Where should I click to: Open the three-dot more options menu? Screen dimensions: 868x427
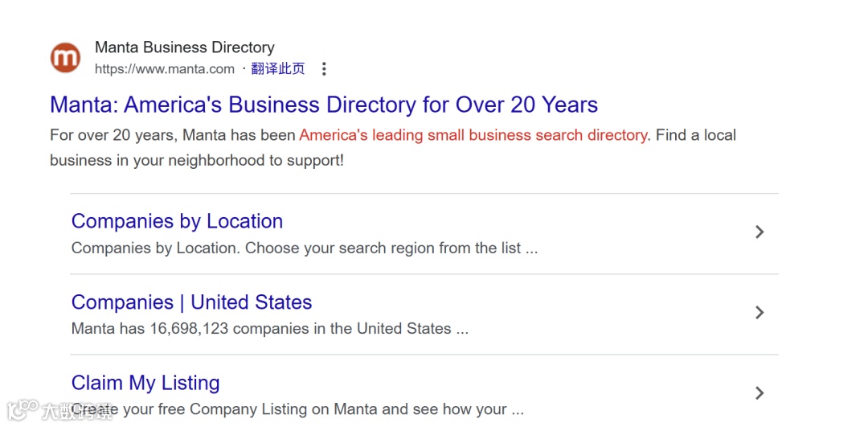click(324, 69)
